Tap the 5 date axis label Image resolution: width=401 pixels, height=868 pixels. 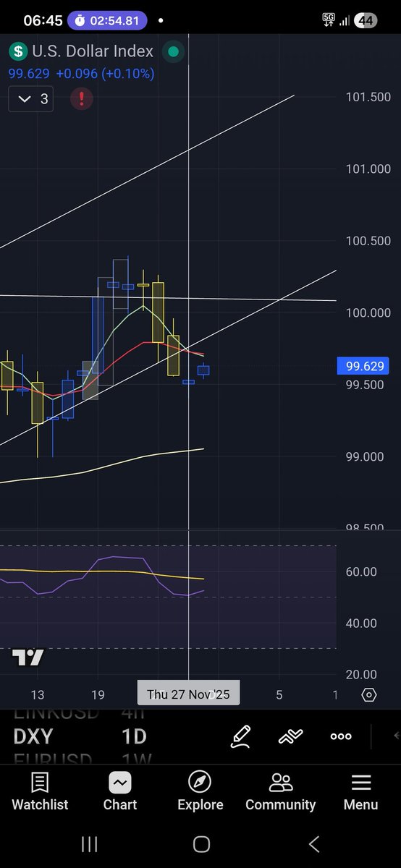(x=279, y=694)
